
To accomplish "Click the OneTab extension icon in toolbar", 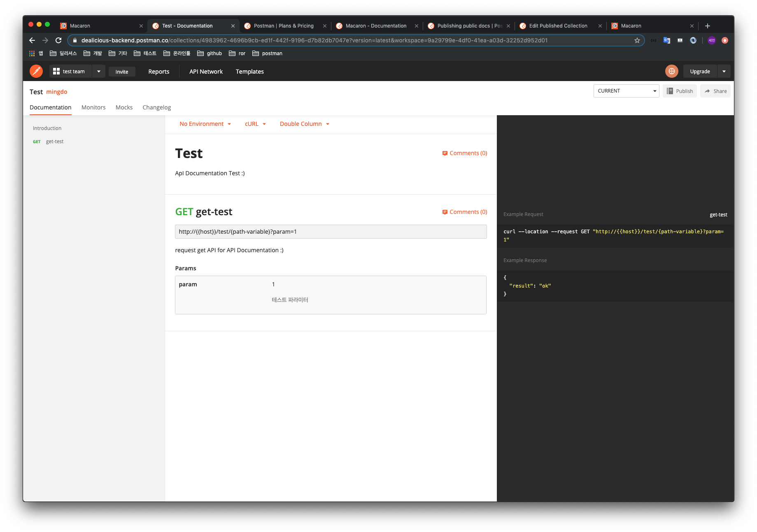I will click(x=693, y=40).
